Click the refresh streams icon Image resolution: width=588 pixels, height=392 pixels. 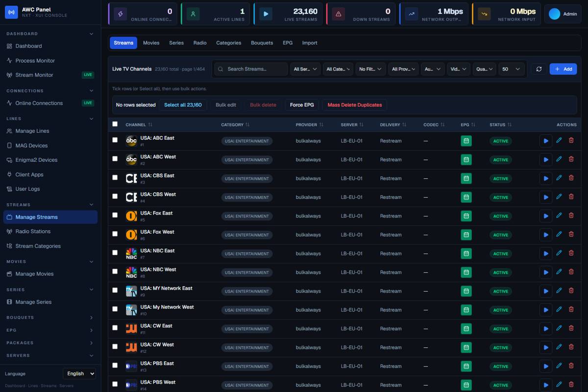coord(539,69)
